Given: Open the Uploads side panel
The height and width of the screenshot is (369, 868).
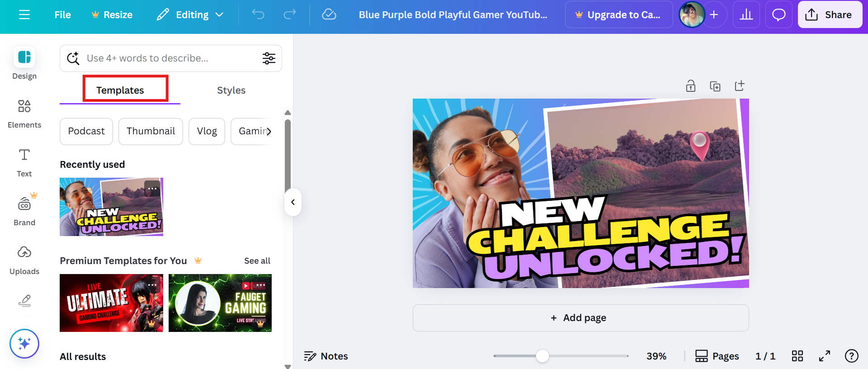Looking at the screenshot, I should click(24, 260).
